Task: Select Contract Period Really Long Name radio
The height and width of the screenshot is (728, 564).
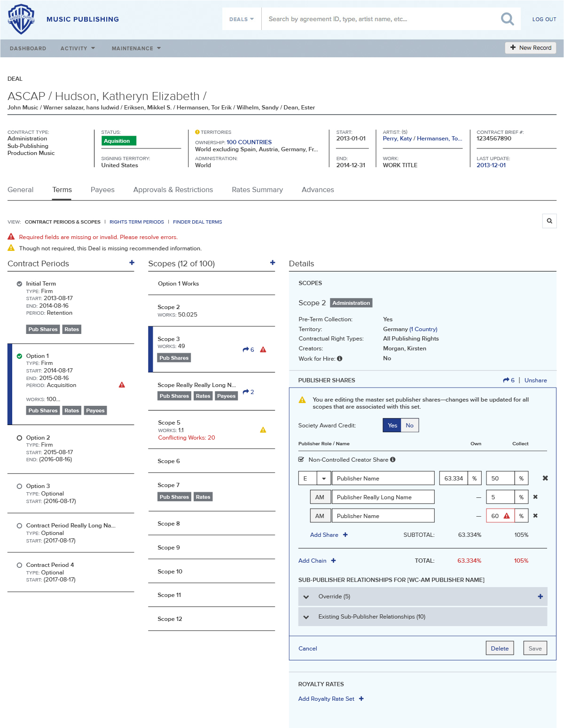Action: [x=19, y=526]
